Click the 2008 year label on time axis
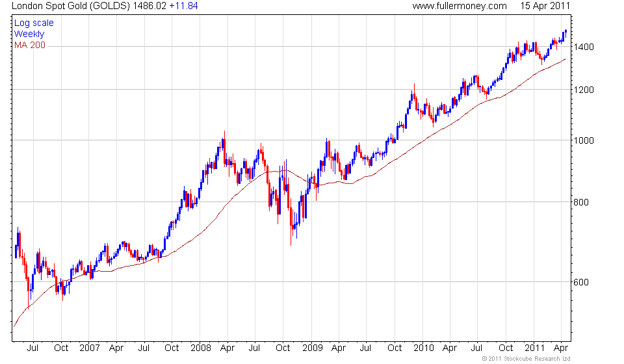624x364 pixels. click(x=201, y=348)
